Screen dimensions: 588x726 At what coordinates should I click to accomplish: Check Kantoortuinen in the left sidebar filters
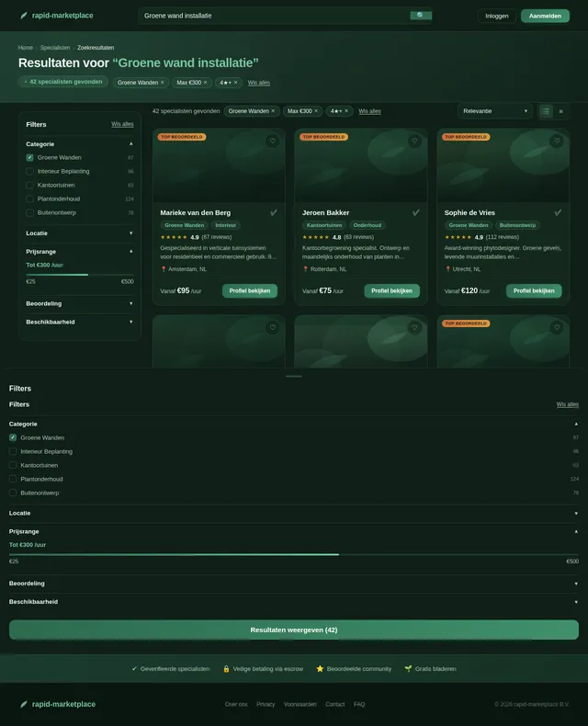pyautogui.click(x=30, y=185)
